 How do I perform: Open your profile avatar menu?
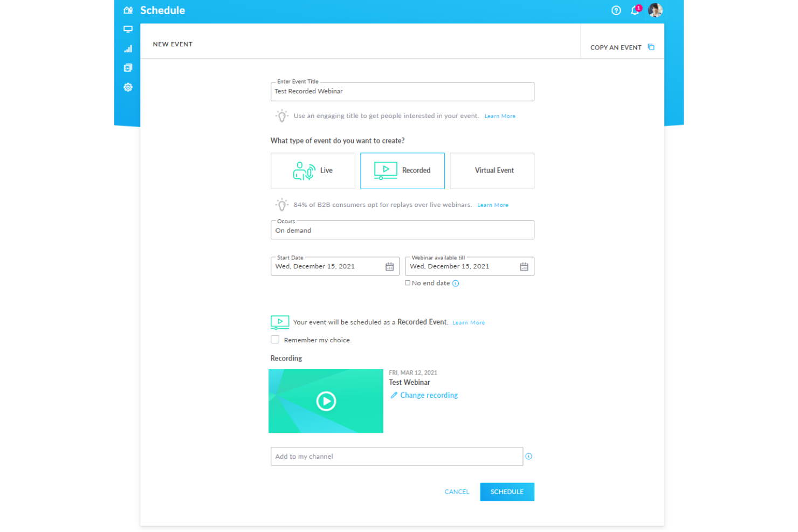[x=656, y=10]
